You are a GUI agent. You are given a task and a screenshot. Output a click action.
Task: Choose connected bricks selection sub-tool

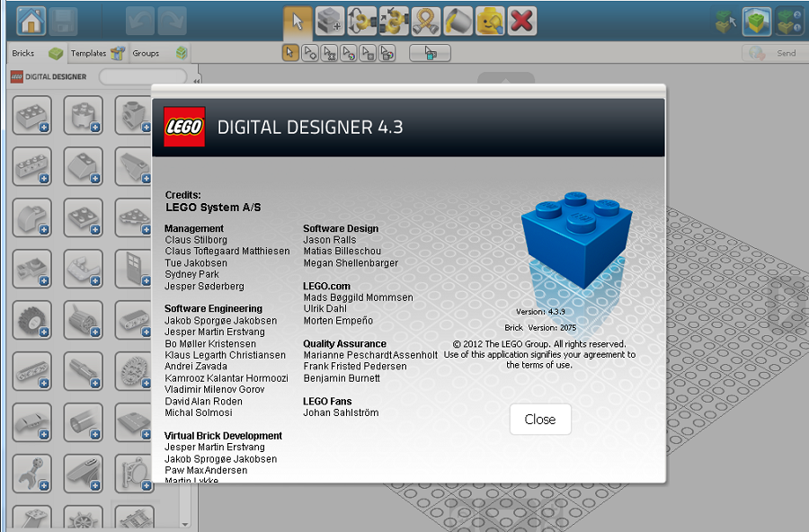(x=329, y=53)
